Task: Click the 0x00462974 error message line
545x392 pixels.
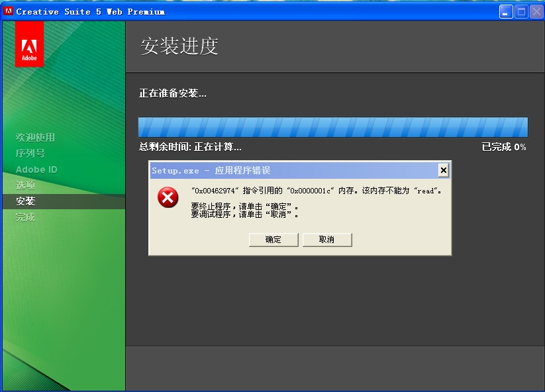Action: (317, 191)
